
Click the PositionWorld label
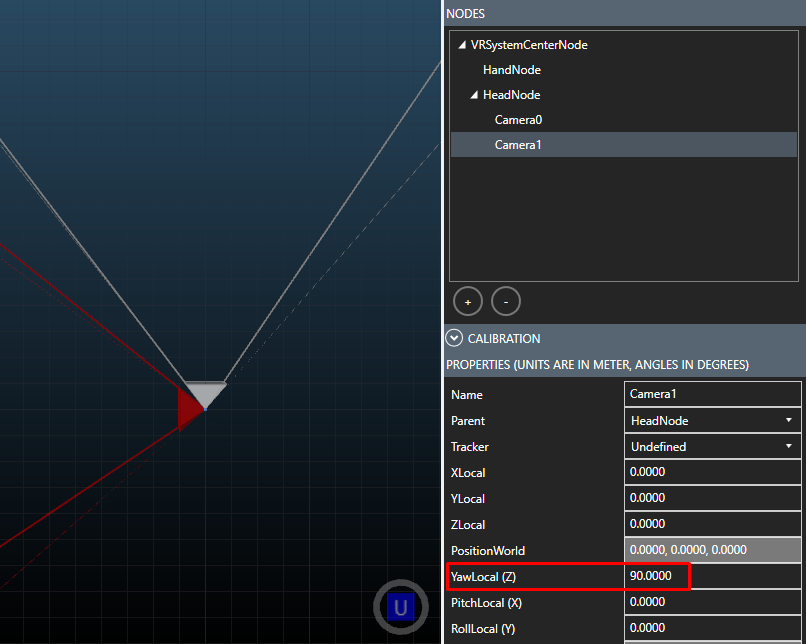(x=488, y=550)
